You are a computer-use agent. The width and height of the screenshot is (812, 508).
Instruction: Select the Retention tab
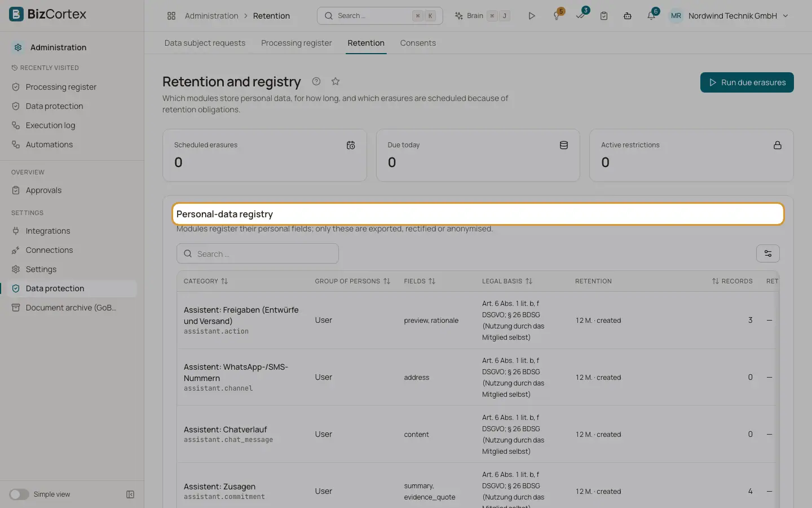pos(366,43)
